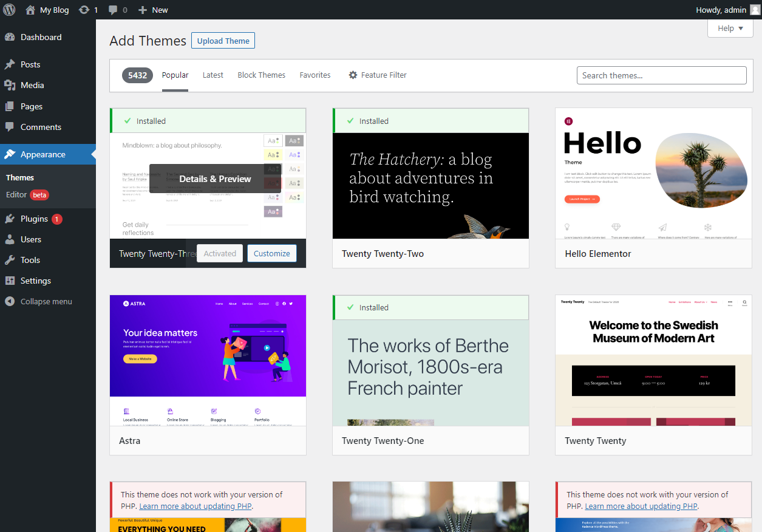Click the Feature Filter gear icon

(x=353, y=75)
